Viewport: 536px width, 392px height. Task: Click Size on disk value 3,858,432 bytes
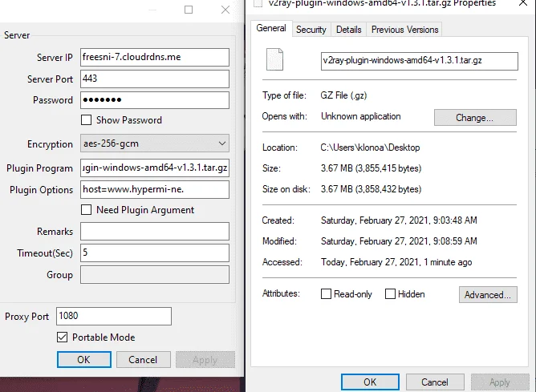371,189
